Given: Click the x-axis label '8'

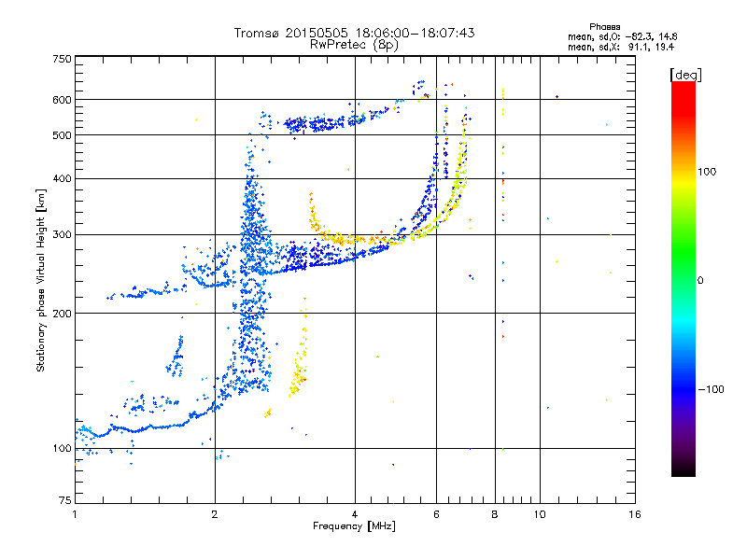Looking at the screenshot, I should click(495, 514).
